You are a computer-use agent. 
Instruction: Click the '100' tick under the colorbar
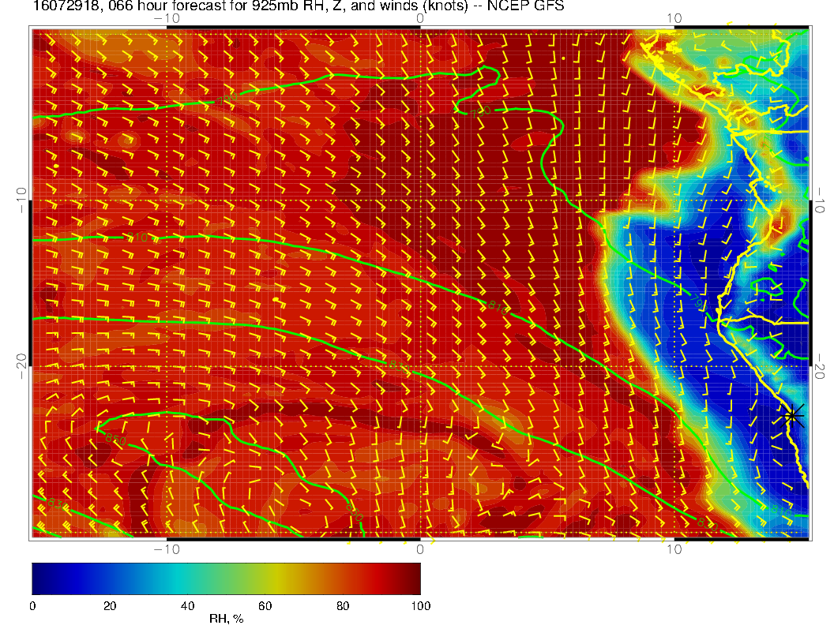[421, 606]
